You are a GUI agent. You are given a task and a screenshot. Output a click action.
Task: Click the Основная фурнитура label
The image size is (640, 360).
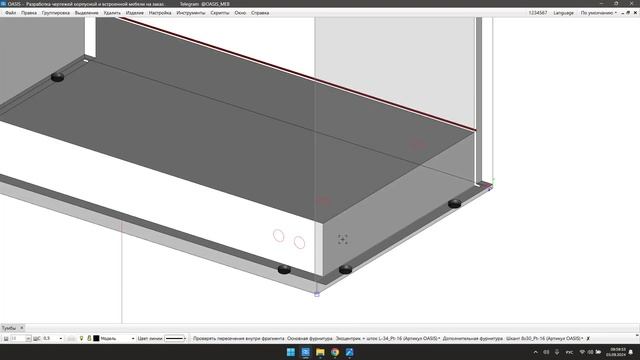tap(309, 338)
